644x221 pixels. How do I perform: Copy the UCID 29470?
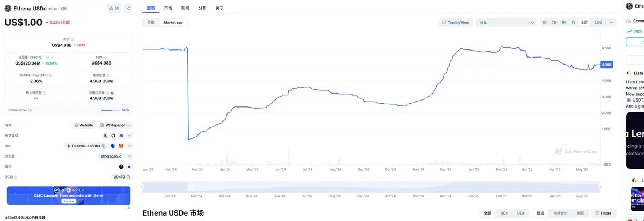point(129,176)
